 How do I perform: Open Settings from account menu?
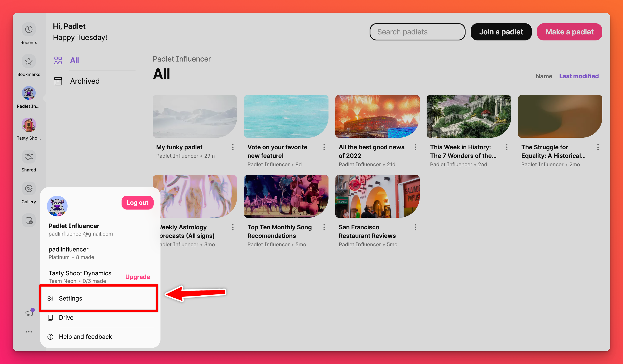click(x=100, y=298)
